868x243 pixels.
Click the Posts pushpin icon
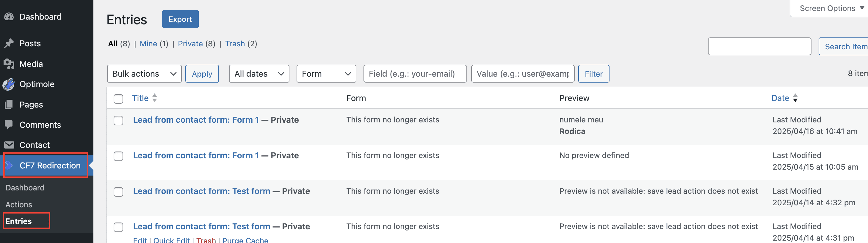[9, 43]
